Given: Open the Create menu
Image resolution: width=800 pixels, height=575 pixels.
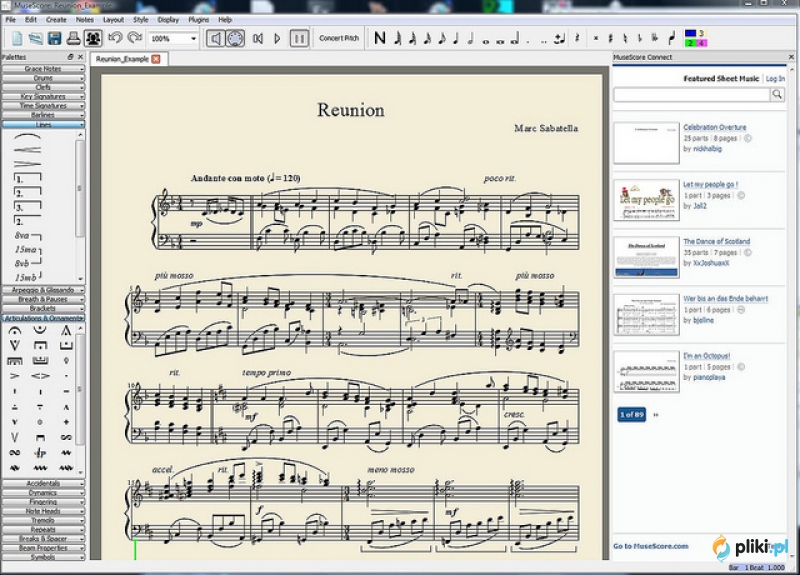Looking at the screenshot, I should click(56, 19).
